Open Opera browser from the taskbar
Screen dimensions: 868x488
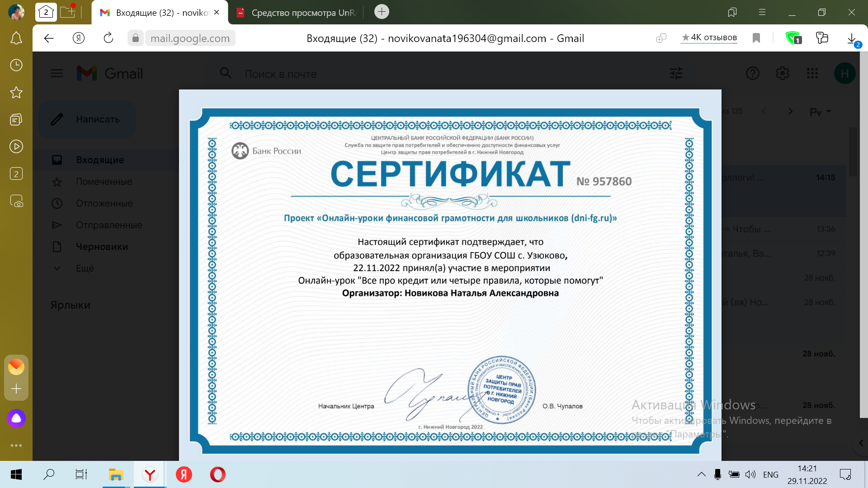[217, 474]
